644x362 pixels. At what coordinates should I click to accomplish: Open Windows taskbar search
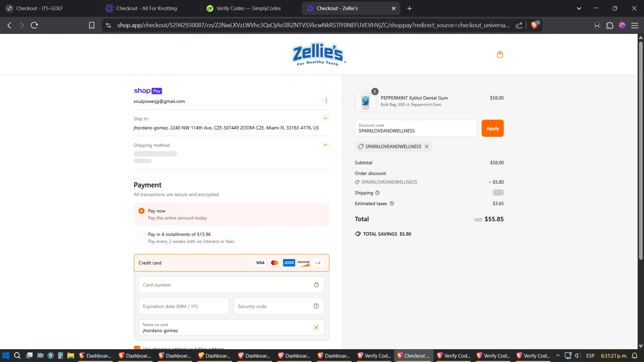17,356
